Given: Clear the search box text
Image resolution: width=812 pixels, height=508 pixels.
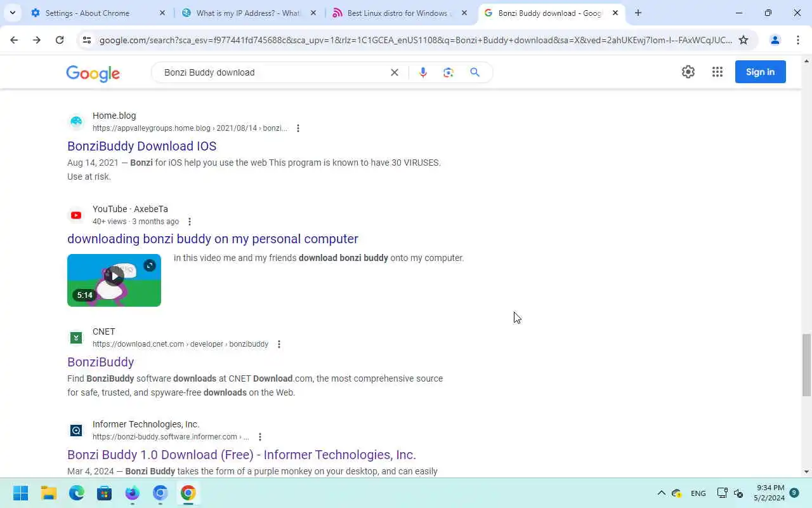Looking at the screenshot, I should [395, 72].
